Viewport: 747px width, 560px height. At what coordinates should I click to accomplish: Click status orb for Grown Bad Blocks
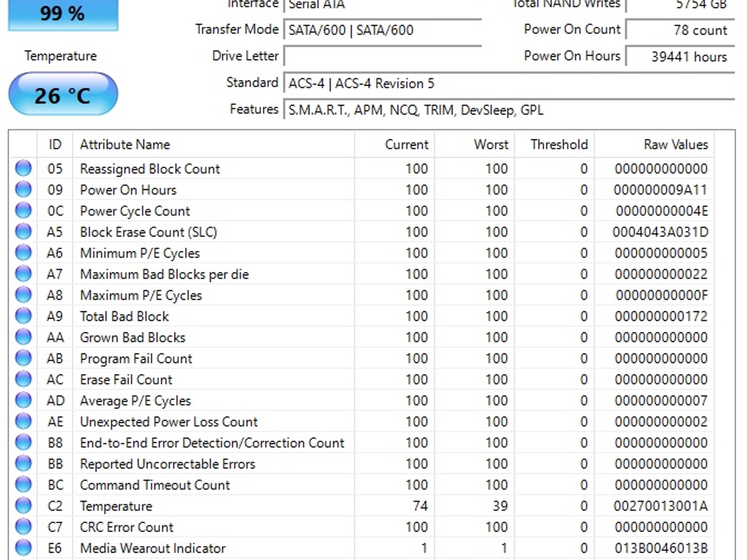tap(23, 337)
